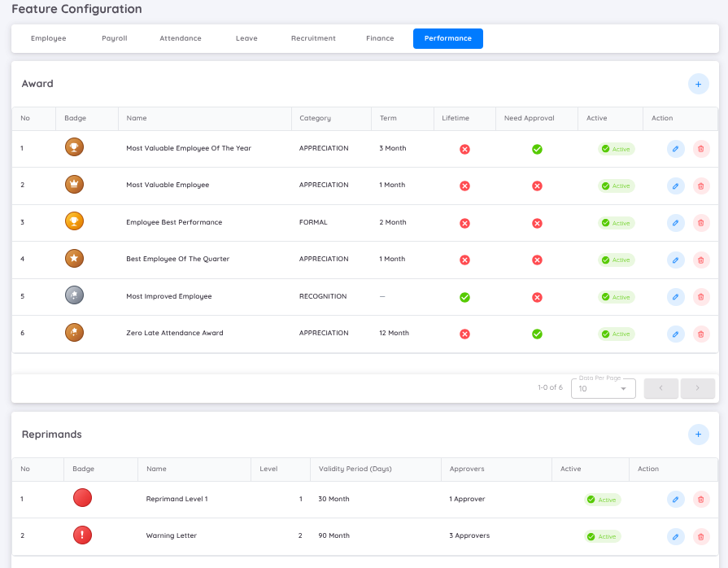Screen dimensions: 728x568
Task: Toggle Need Approval for Employee Best Performance
Action: [x=537, y=224]
